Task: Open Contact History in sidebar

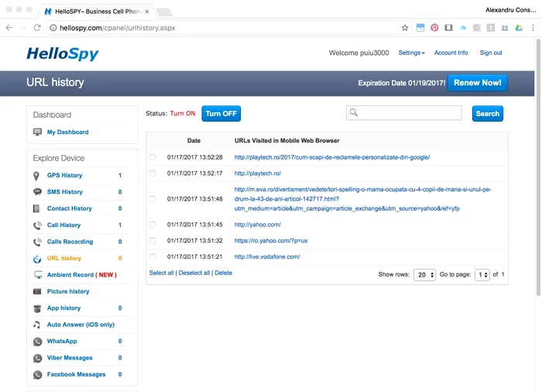Action: click(x=70, y=208)
